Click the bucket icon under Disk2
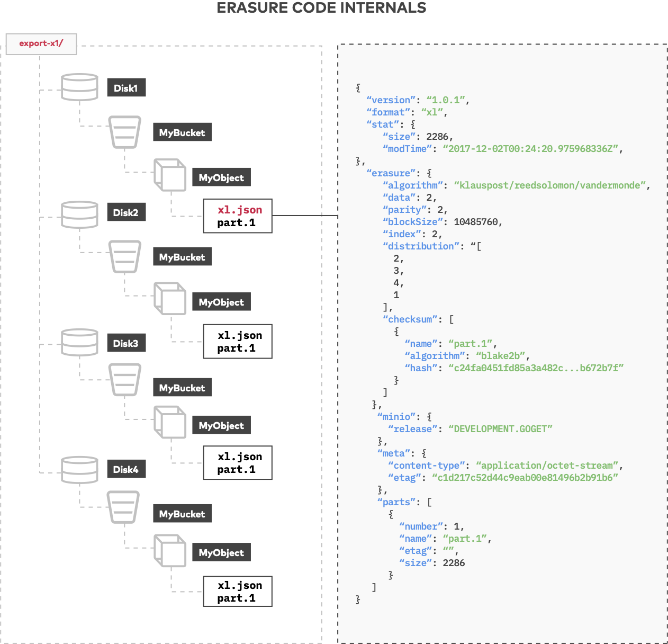Image resolution: width=668 pixels, height=644 pixels. pos(124,257)
